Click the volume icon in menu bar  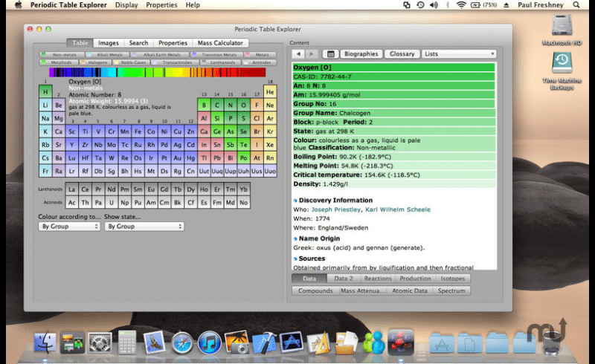[x=434, y=5]
